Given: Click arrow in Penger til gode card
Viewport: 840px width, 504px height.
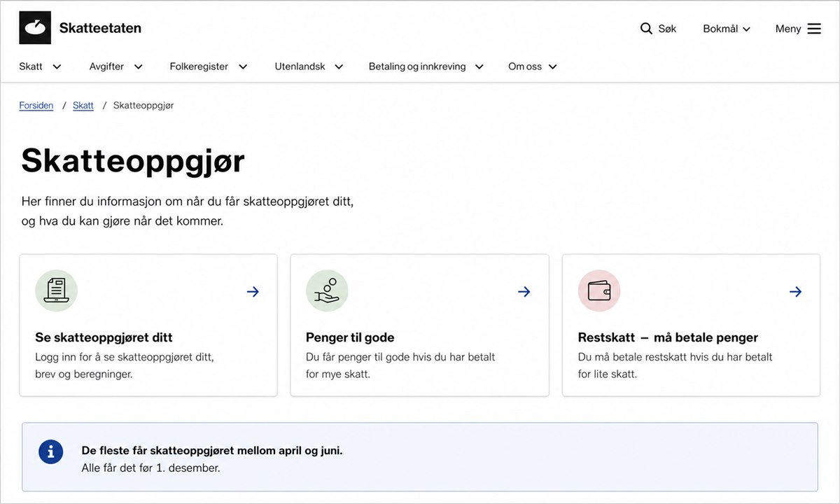Looking at the screenshot, I should [x=524, y=292].
